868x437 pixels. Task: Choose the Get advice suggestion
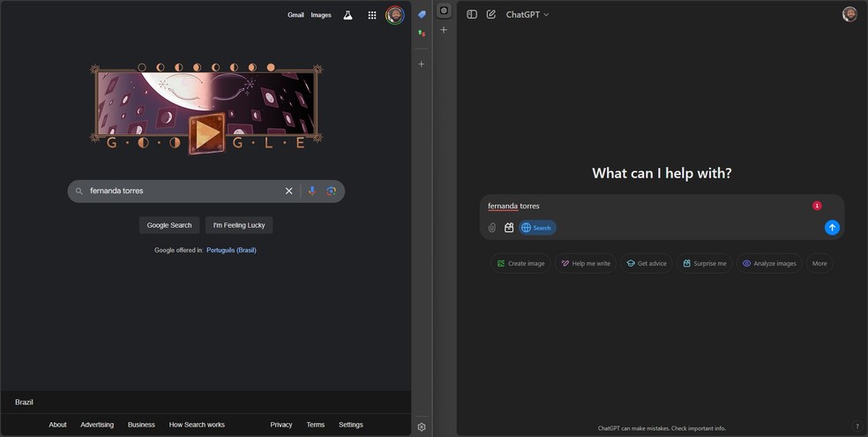pyautogui.click(x=647, y=264)
